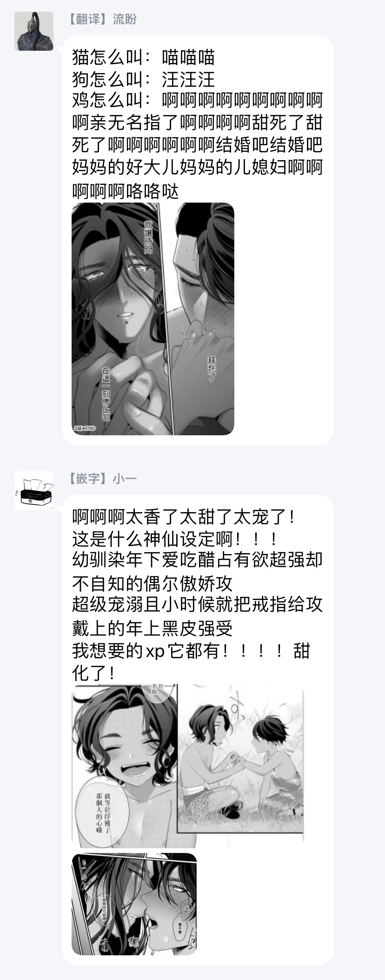
Task: Tap the line 妈妈的好大儿妈妈的儿媳妇
Action: pyautogui.click(x=198, y=168)
